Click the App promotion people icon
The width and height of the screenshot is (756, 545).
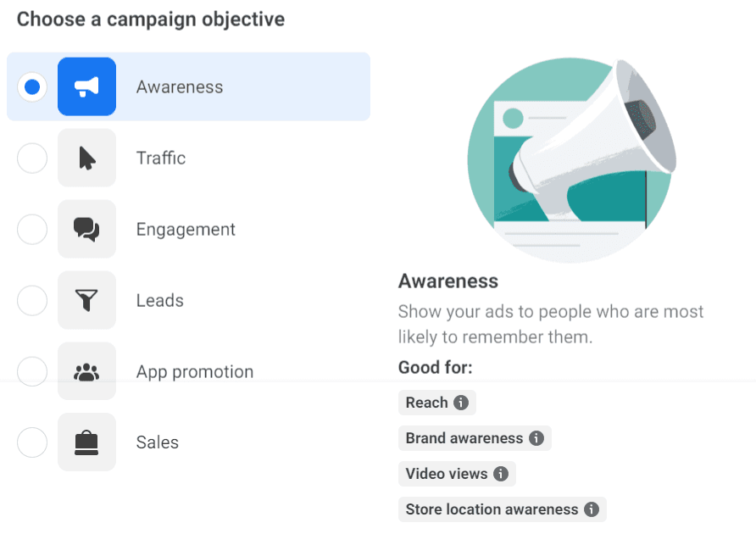point(86,371)
